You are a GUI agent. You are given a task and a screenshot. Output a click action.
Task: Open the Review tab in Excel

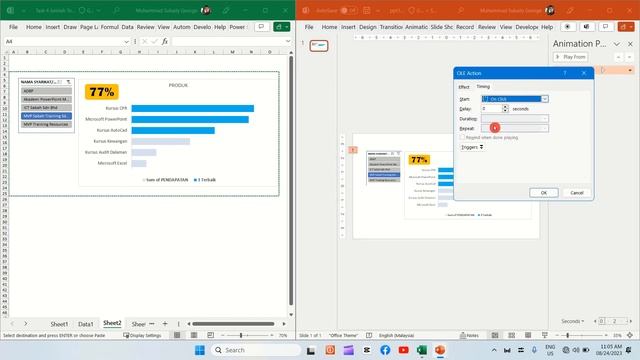point(145,27)
